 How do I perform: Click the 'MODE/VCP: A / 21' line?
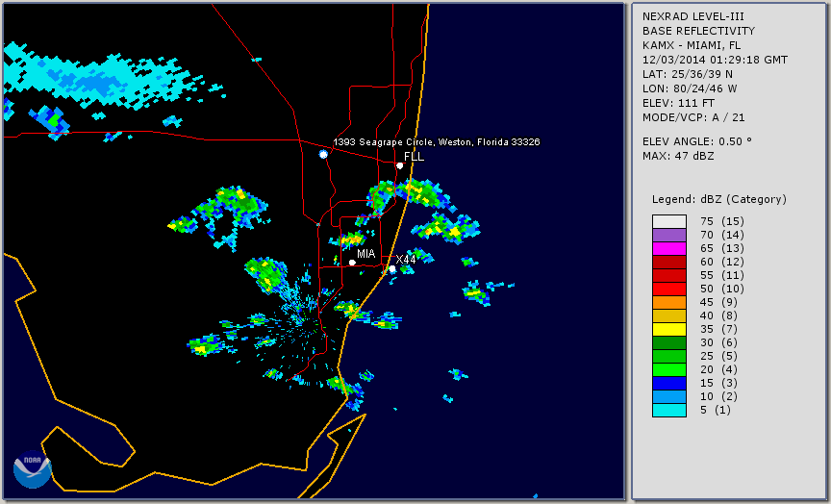(693, 117)
